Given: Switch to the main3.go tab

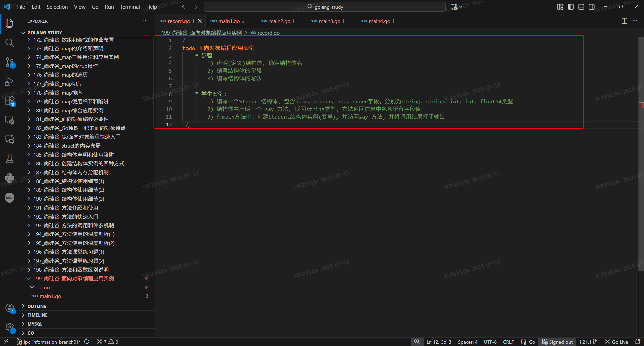Looking at the screenshot, I should (x=330, y=21).
